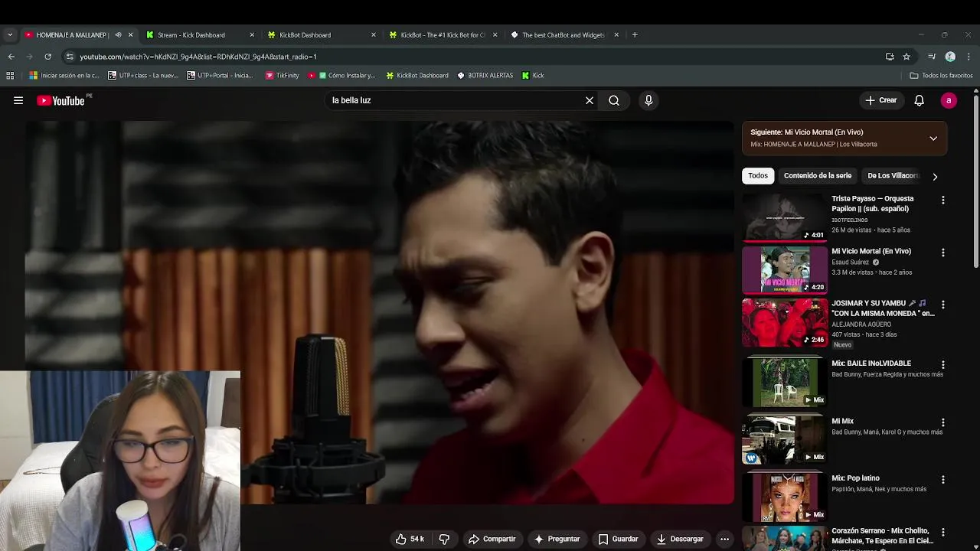Switch to Stream - Kick Dashboard tab
The image size is (980, 551).
(201, 34)
